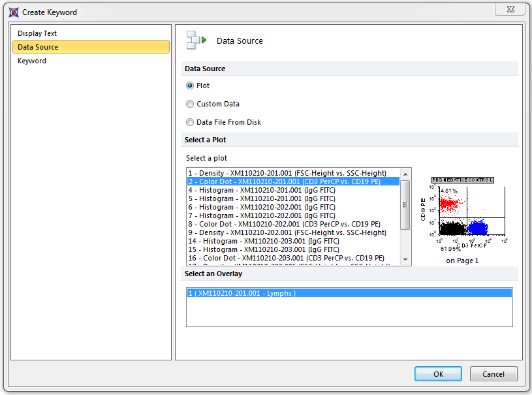The width and height of the screenshot is (532, 395).
Task: Click the plot preview thumbnail
Action: [x=462, y=214]
